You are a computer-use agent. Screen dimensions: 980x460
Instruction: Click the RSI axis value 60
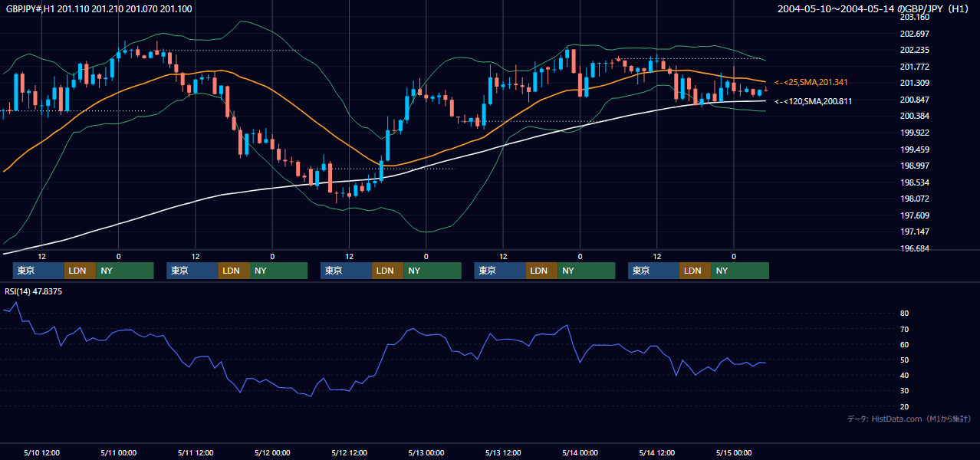(x=905, y=344)
